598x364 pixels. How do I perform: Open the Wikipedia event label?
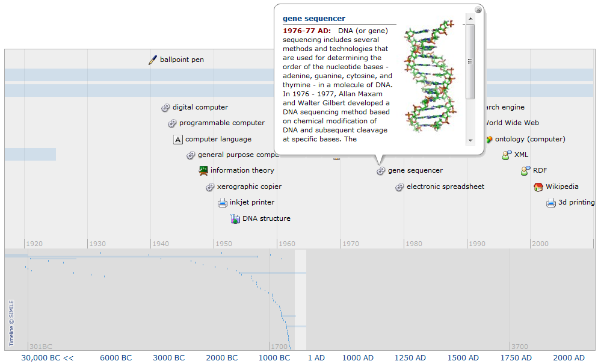pos(562,187)
